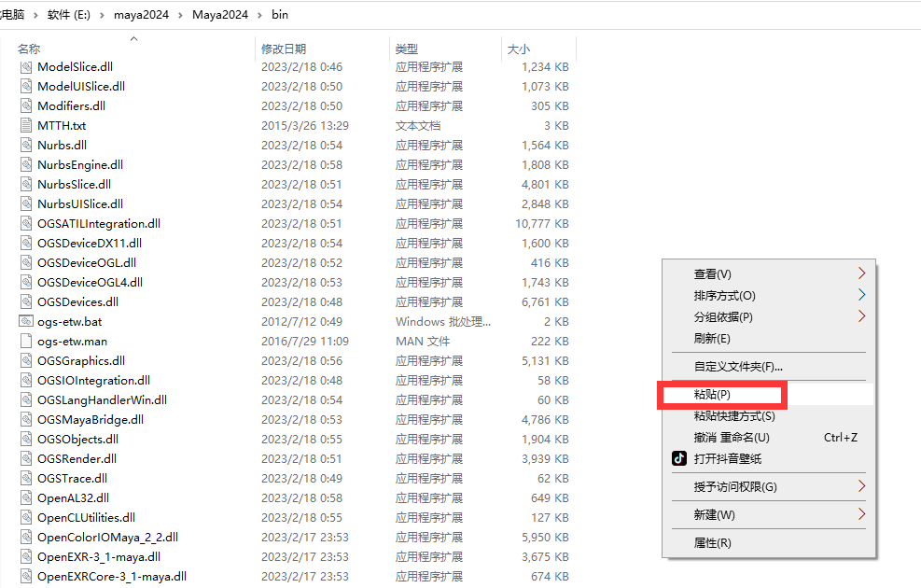Select the file OGSDeviceDX11.dll
This screenshot has width=921, height=588.
tap(90, 244)
